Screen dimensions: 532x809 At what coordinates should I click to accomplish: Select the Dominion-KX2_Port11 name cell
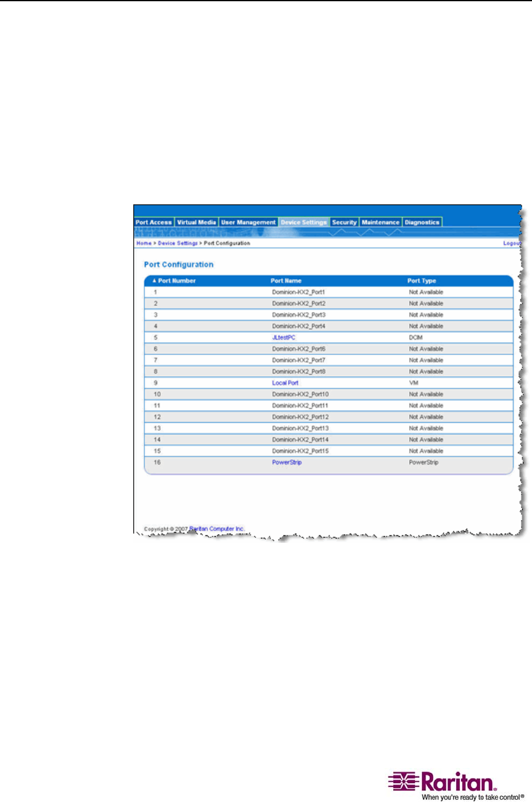[300, 405]
